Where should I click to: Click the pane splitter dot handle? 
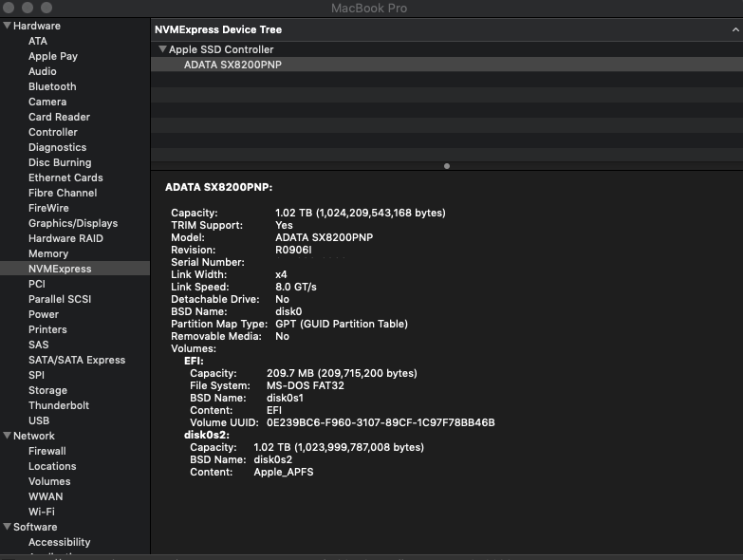[x=446, y=166]
